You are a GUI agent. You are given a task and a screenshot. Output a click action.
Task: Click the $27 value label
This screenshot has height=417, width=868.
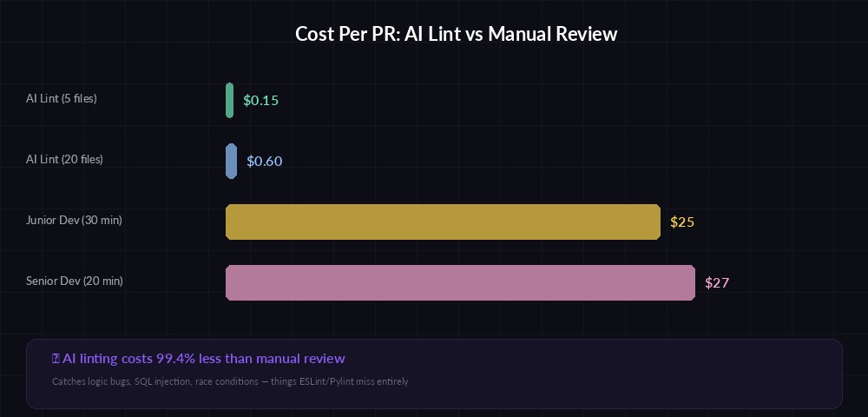(x=717, y=283)
